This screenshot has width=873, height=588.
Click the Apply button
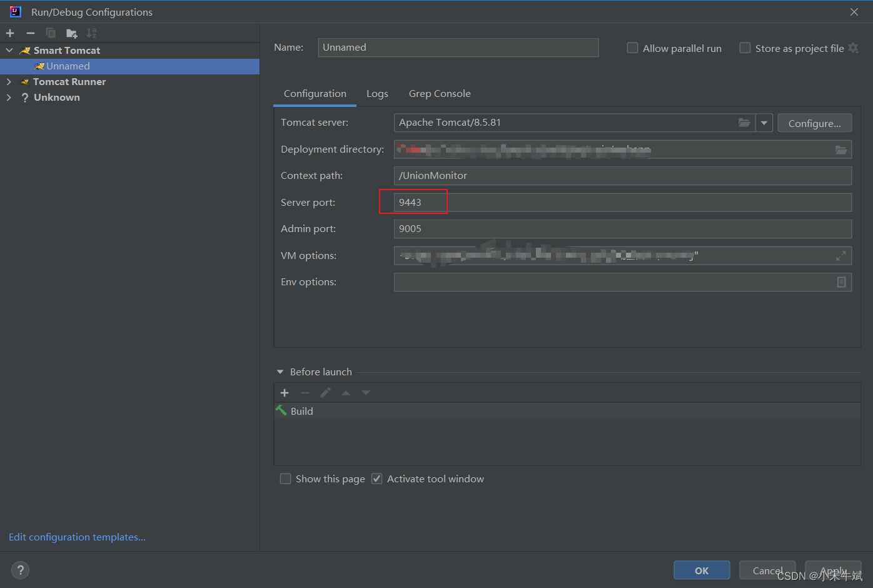833,570
